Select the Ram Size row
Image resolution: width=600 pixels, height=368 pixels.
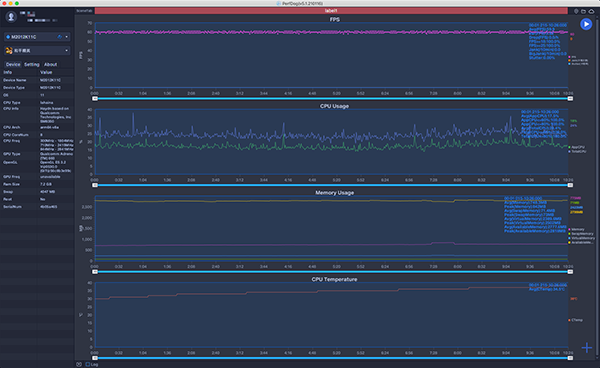coord(37,184)
